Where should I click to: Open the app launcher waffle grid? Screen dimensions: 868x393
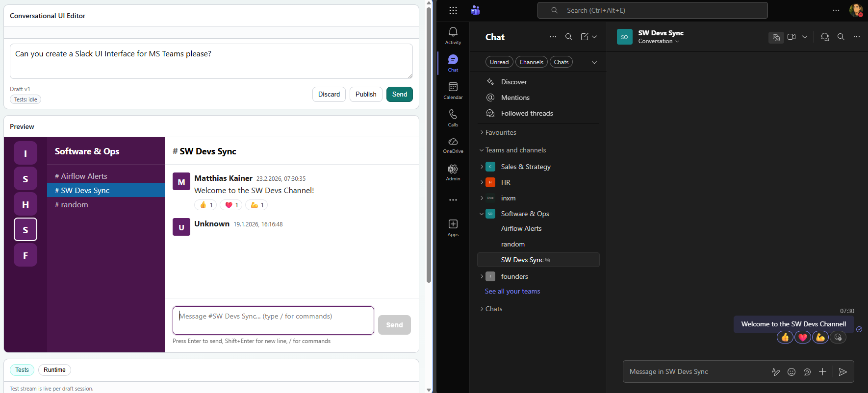[453, 10]
